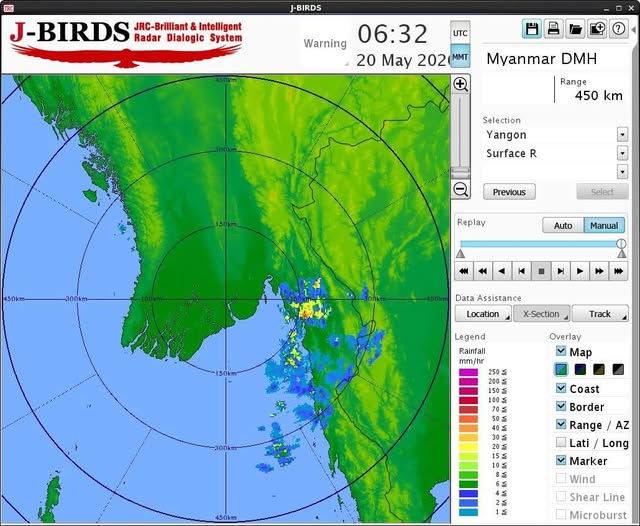Open the Surface R product dropdown

(622, 153)
